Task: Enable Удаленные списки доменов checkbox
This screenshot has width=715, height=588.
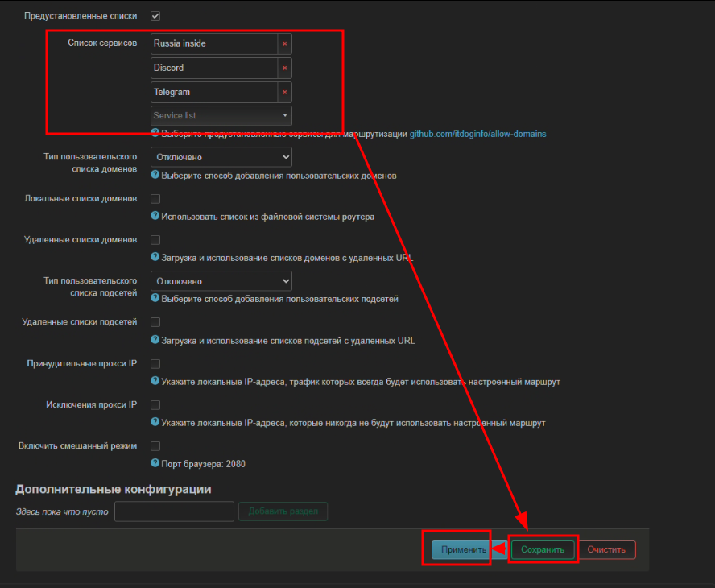Action: 156,240
